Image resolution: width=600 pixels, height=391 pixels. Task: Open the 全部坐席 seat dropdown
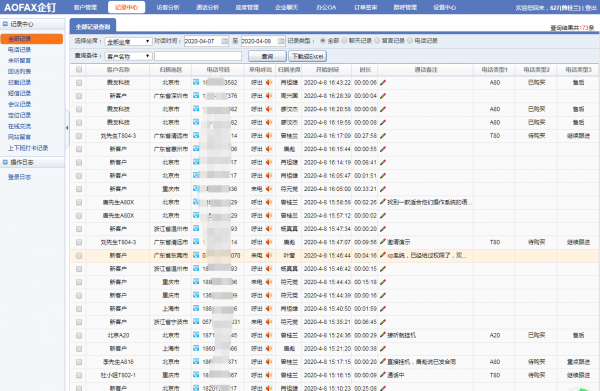(x=129, y=41)
